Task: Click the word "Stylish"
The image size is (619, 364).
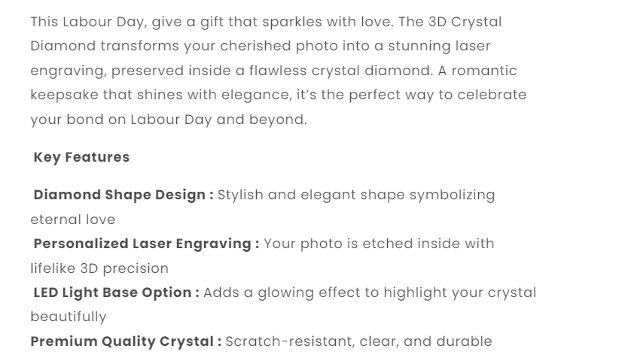Action: pos(241,195)
